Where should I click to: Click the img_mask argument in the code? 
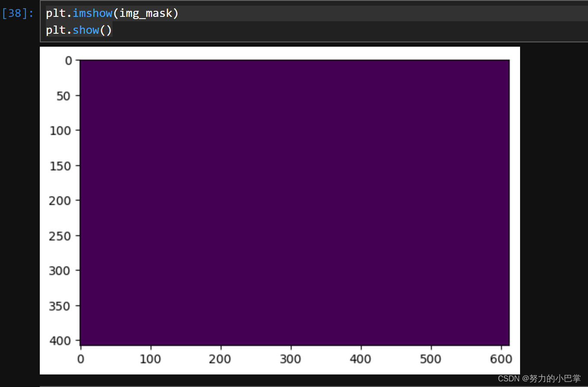click(x=146, y=14)
